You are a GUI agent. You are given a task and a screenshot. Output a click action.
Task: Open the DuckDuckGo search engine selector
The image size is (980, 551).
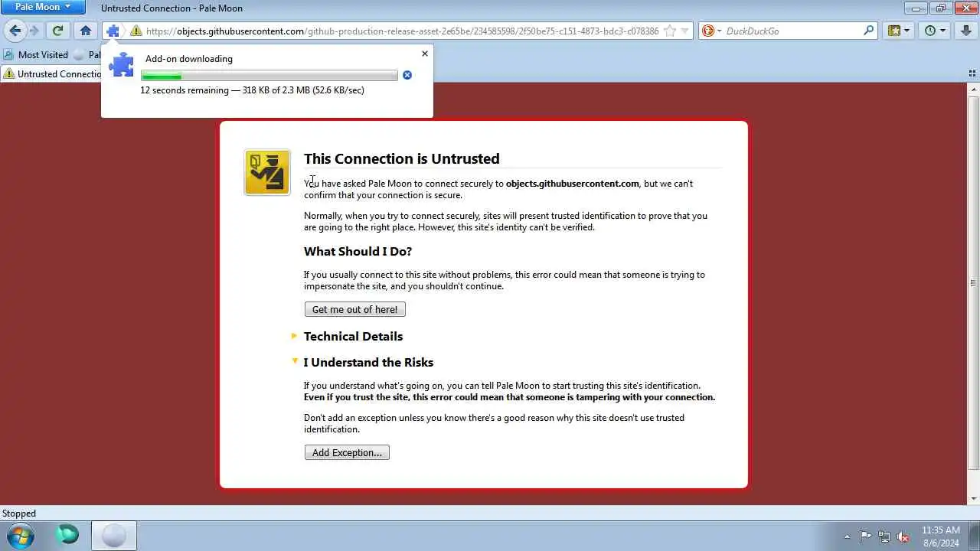pos(711,31)
